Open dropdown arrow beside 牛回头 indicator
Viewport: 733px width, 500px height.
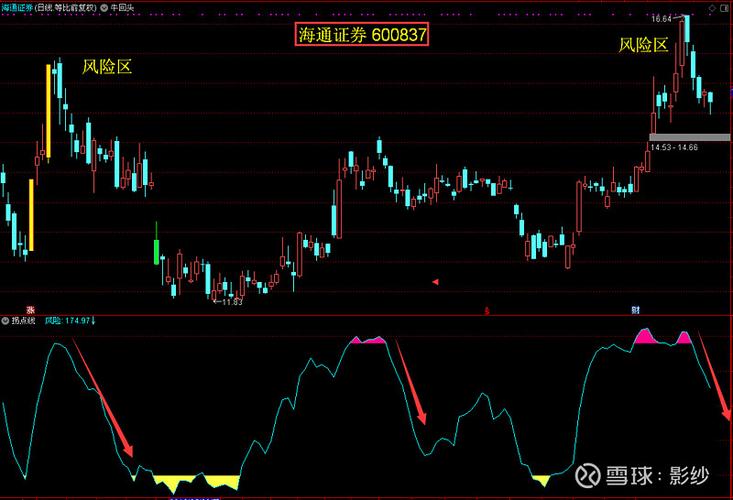coord(104,8)
